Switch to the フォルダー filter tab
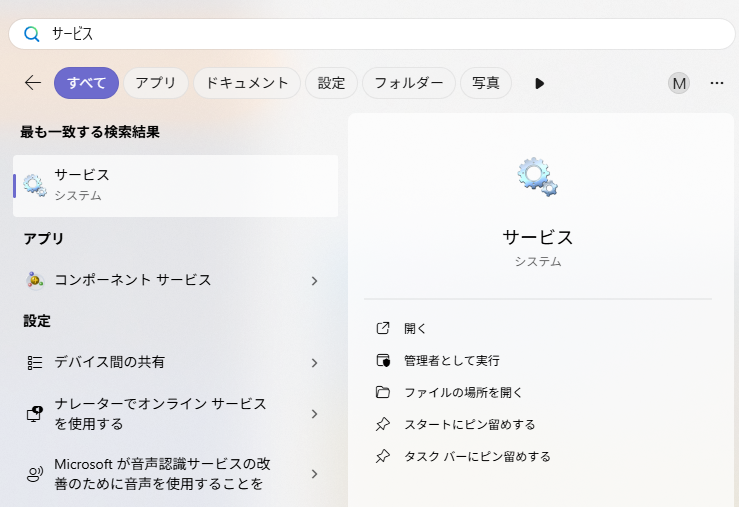739x507 pixels. [409, 83]
